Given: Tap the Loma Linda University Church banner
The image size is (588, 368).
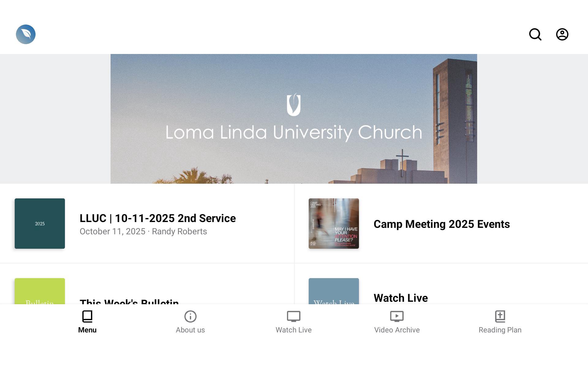Looking at the screenshot, I should tap(293, 119).
